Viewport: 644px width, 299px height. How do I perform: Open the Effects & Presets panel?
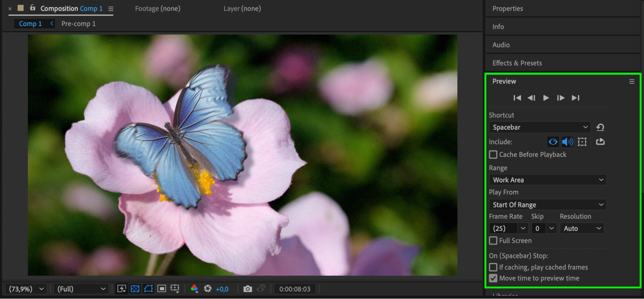tap(517, 63)
